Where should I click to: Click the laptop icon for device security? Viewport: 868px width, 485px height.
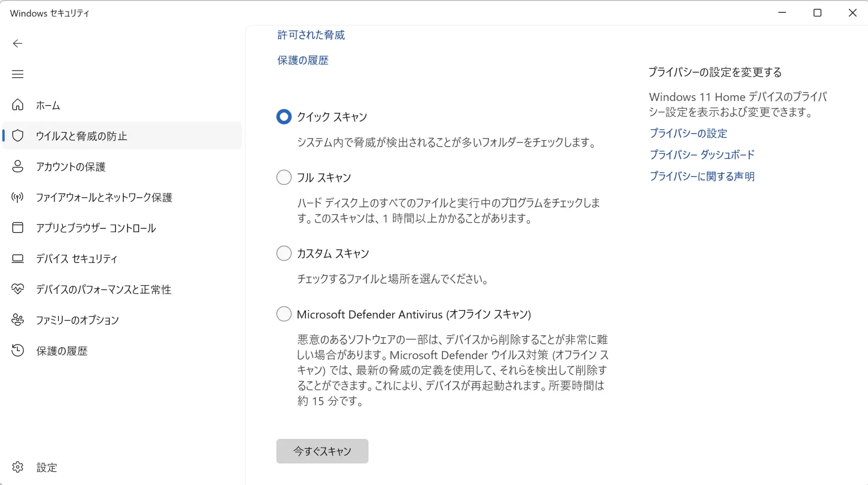pos(17,258)
